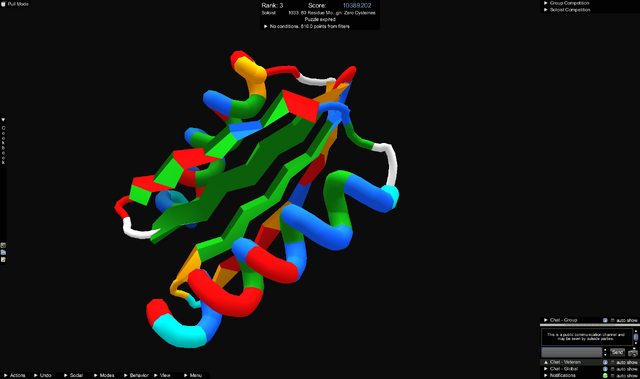The height and width of the screenshot is (379, 640).
Task: Click the green Notifications status icon
Action: click(x=605, y=375)
